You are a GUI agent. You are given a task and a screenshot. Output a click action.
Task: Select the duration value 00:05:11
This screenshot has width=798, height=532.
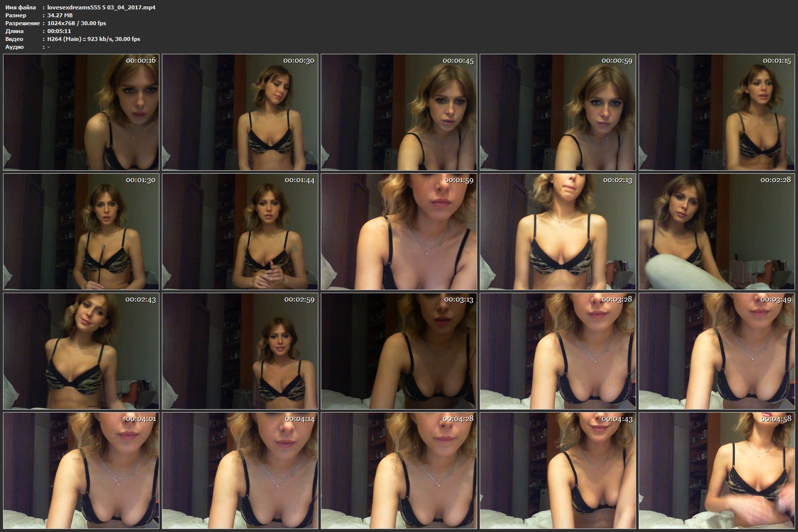59,31
